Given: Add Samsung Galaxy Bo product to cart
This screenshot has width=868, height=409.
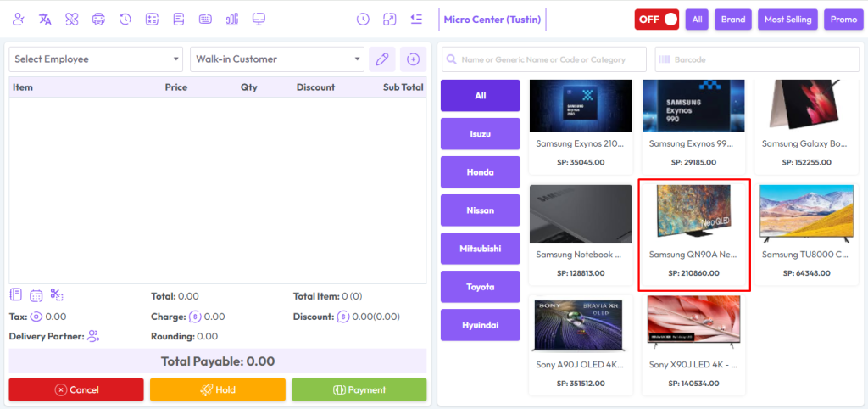Looking at the screenshot, I should (807, 126).
